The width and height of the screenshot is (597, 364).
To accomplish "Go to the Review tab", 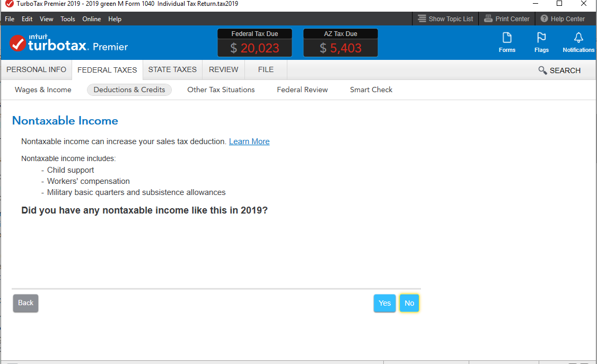I will 224,69.
